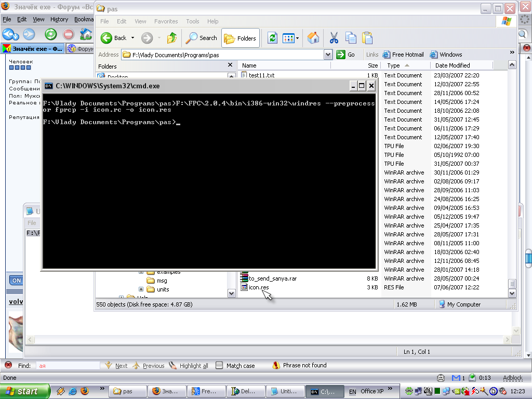Click the Start button
Image resolution: width=532 pixels, height=399 pixels.
(25, 391)
